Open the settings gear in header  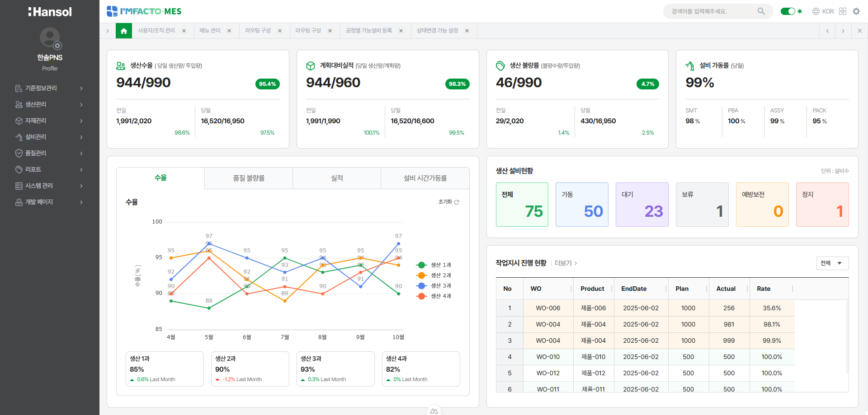pos(856,11)
